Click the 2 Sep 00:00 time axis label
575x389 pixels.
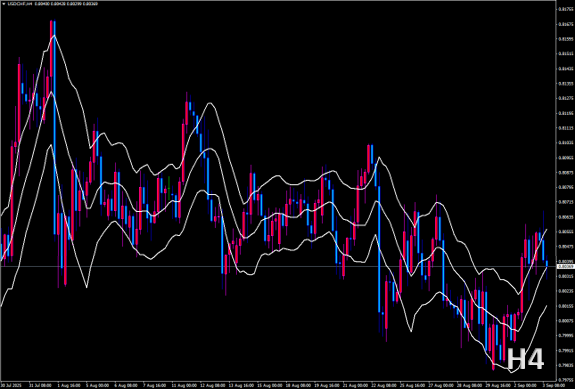coord(524,386)
